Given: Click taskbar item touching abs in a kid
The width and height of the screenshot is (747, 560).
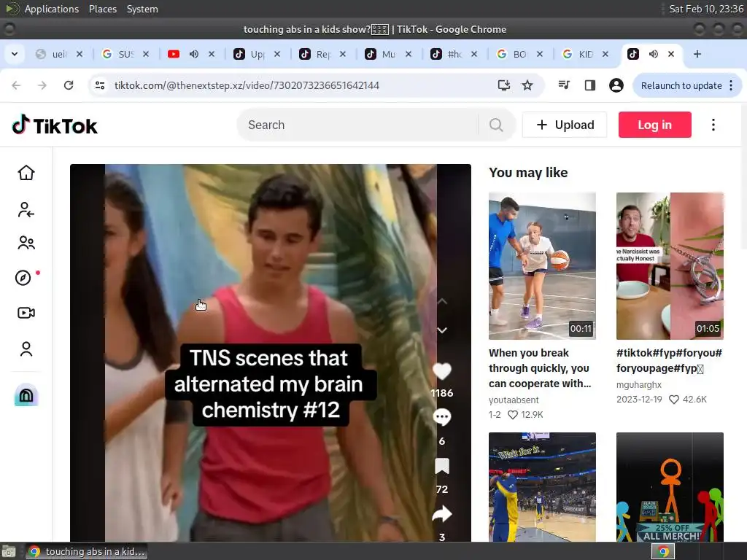Looking at the screenshot, I should (x=86, y=551).
